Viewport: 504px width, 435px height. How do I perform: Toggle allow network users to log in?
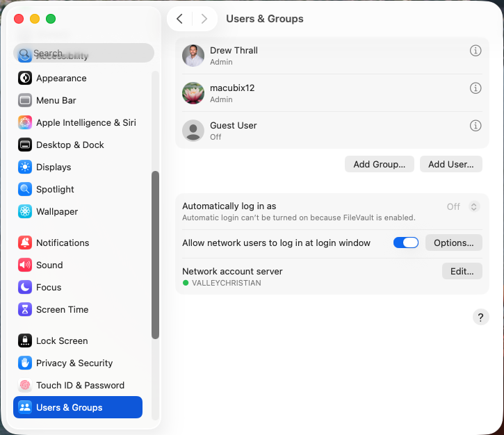pos(405,243)
